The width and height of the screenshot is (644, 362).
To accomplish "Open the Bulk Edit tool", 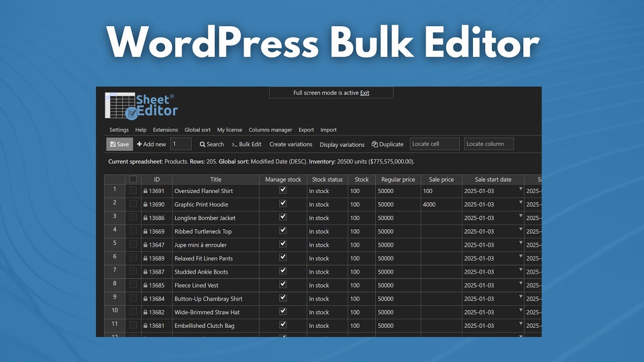I will click(x=247, y=144).
